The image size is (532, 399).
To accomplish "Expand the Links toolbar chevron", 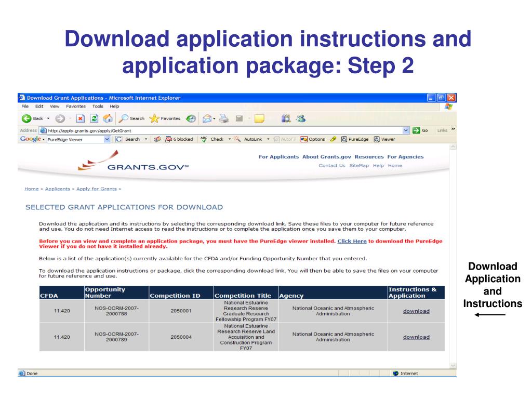I will coord(453,129).
